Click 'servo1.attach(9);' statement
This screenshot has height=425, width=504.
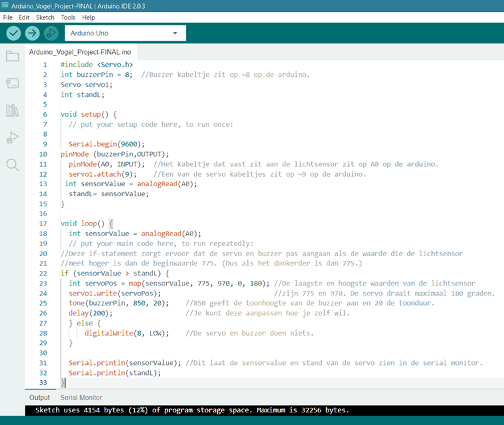pos(103,174)
